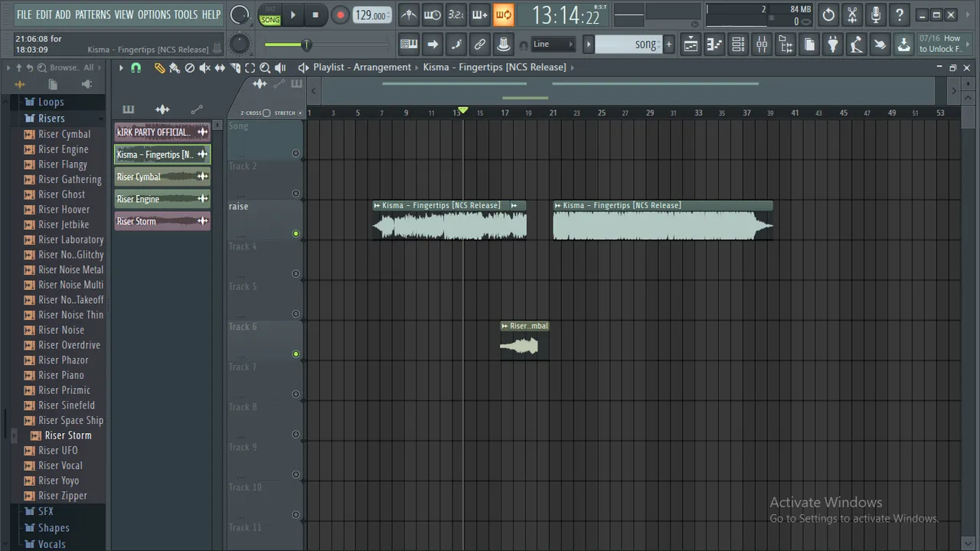Open the FILE menu
The height and width of the screenshot is (551, 980).
click(24, 15)
